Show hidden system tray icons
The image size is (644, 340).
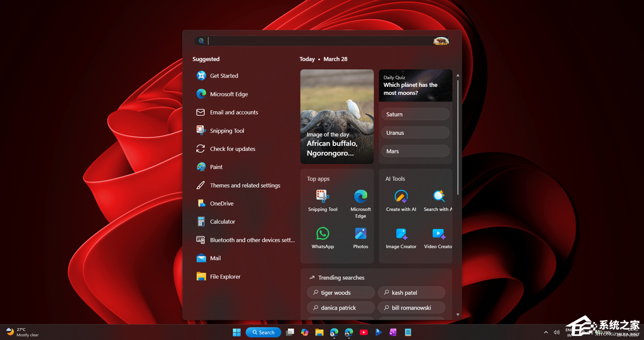click(x=546, y=332)
